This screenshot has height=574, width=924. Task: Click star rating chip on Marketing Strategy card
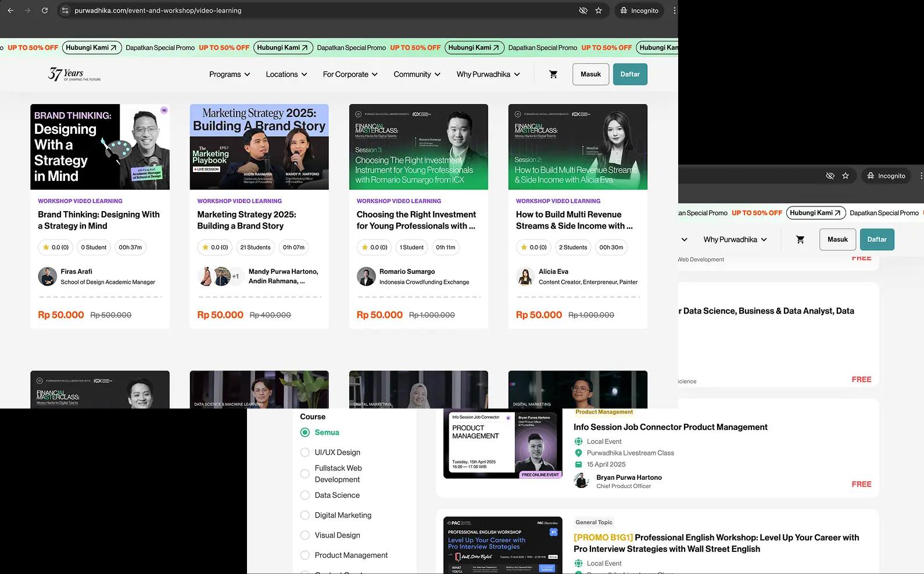click(x=214, y=247)
